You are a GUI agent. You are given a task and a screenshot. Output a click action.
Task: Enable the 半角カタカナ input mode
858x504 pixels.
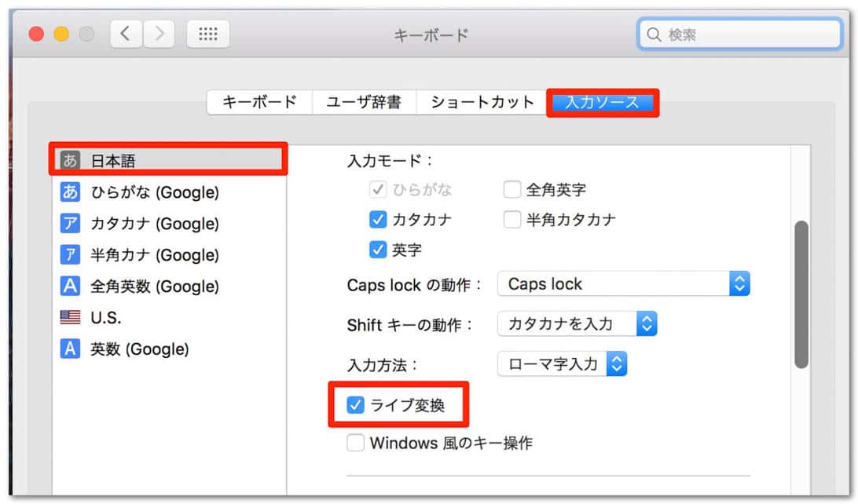coord(511,219)
